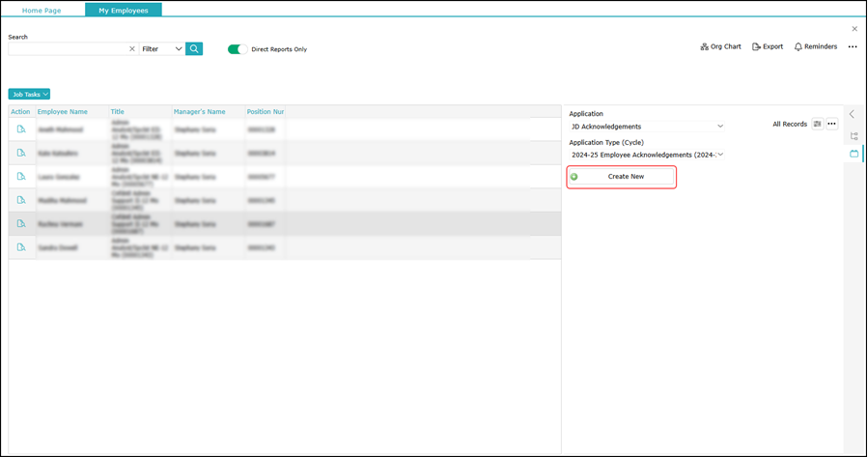Open the Application Type (Cycle) dropdown
The height and width of the screenshot is (457, 868).
(x=646, y=155)
